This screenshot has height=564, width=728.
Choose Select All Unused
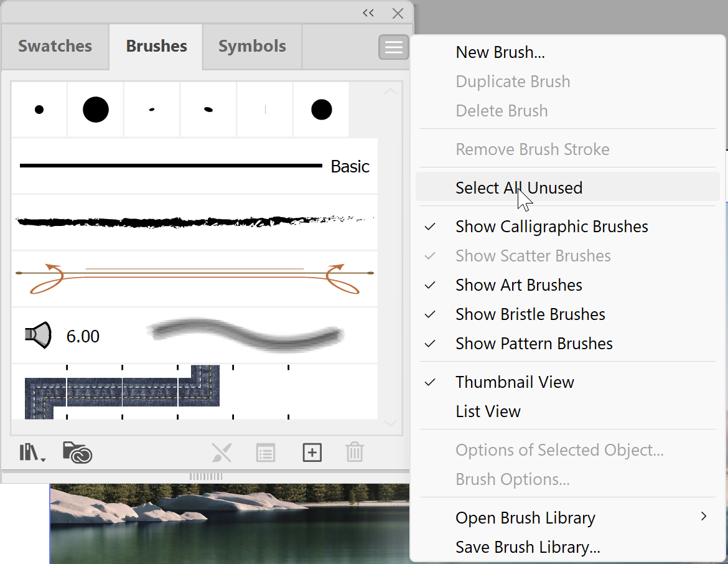click(567, 188)
